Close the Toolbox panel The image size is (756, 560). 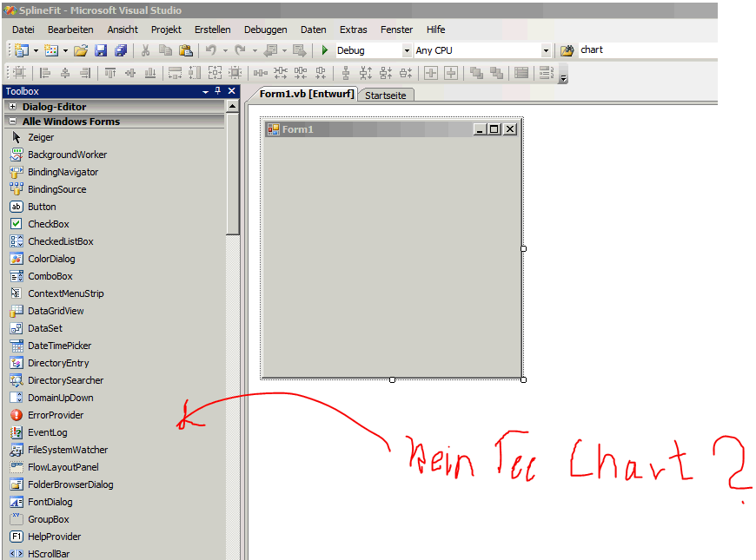pos(232,90)
